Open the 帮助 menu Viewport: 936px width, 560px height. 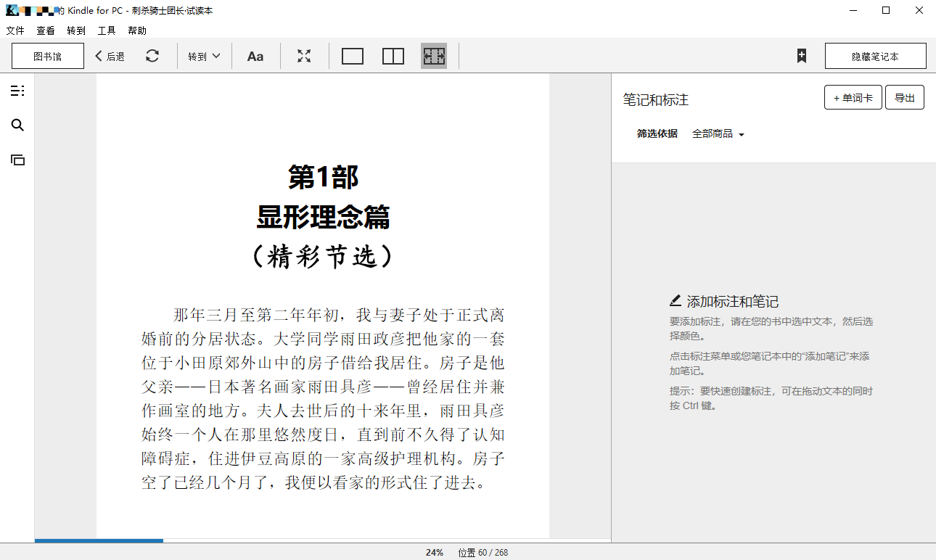(x=137, y=30)
